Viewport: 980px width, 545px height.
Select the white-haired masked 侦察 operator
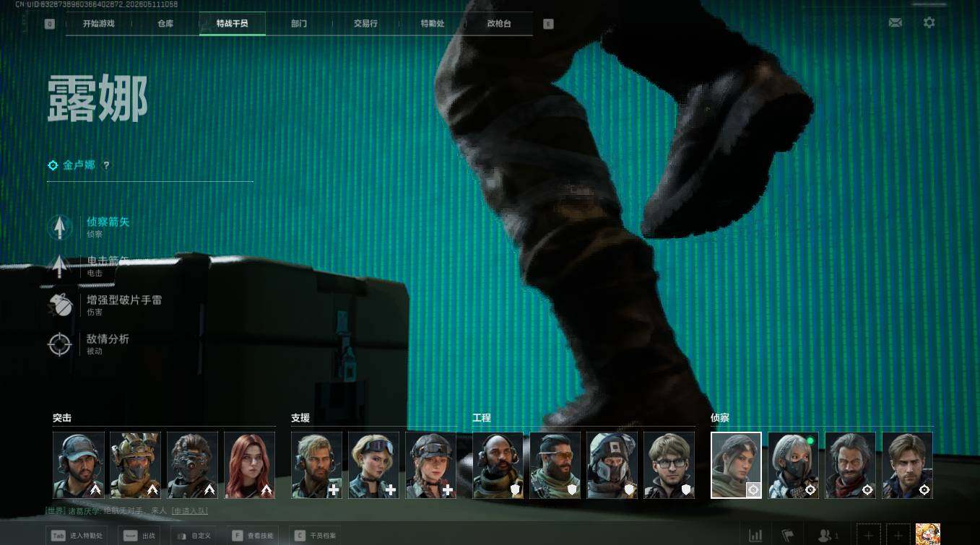(x=794, y=465)
